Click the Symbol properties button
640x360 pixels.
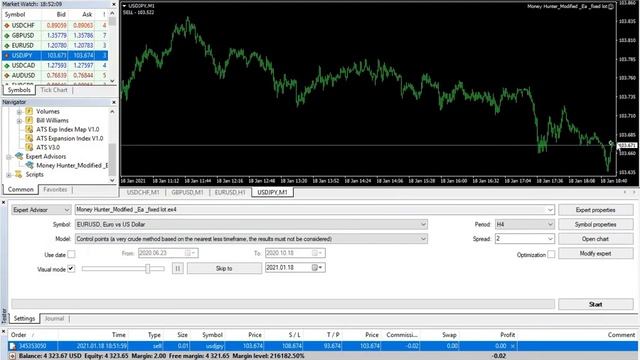click(596, 224)
